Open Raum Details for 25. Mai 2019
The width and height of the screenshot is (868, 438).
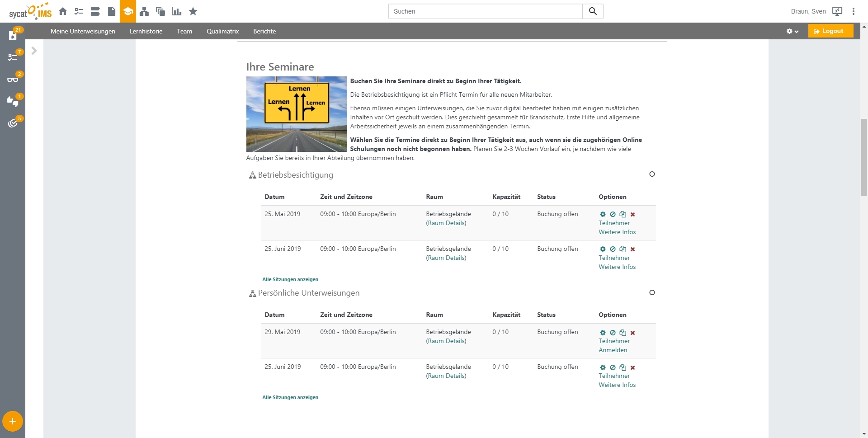446,223
